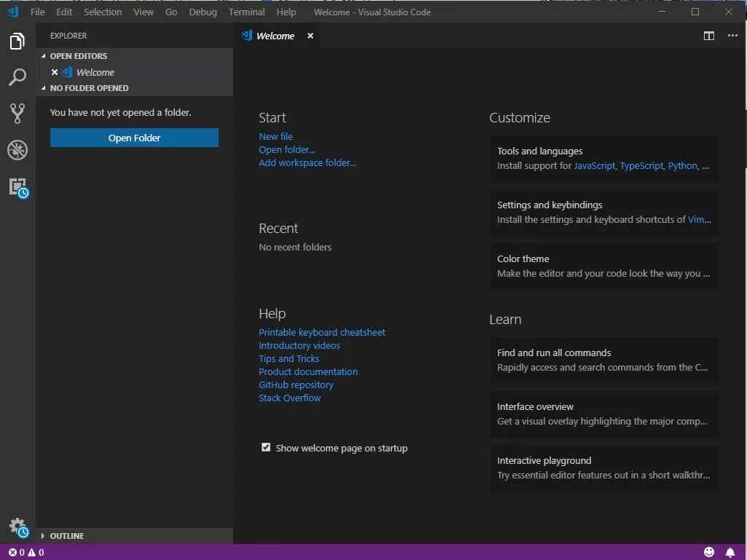Open notifications bell in status bar
This screenshot has width=747, height=560.
730,553
